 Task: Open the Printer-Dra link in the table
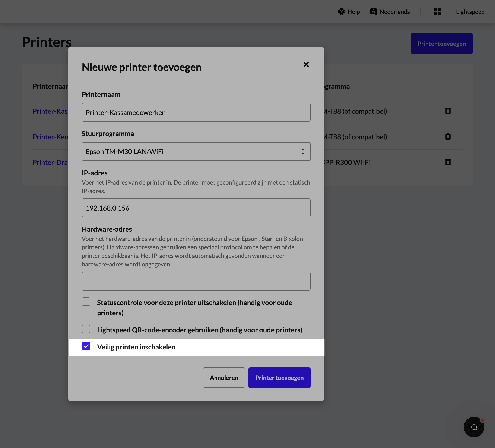click(x=50, y=162)
